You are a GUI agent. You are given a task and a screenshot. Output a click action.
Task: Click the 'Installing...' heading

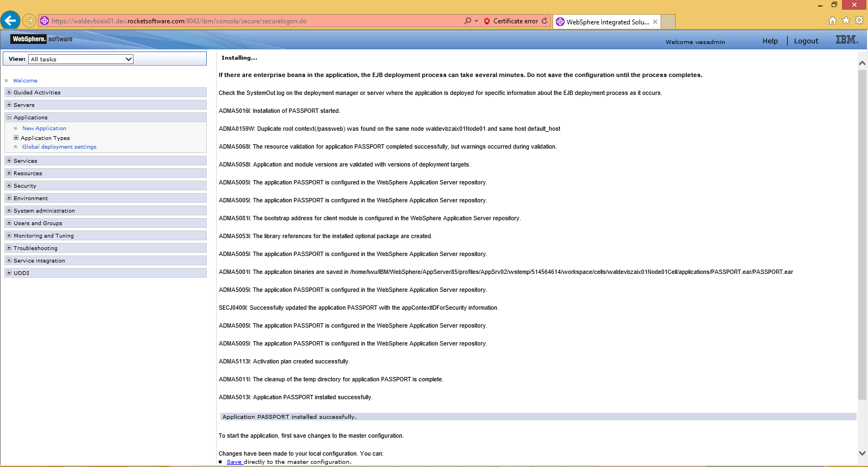tap(239, 57)
